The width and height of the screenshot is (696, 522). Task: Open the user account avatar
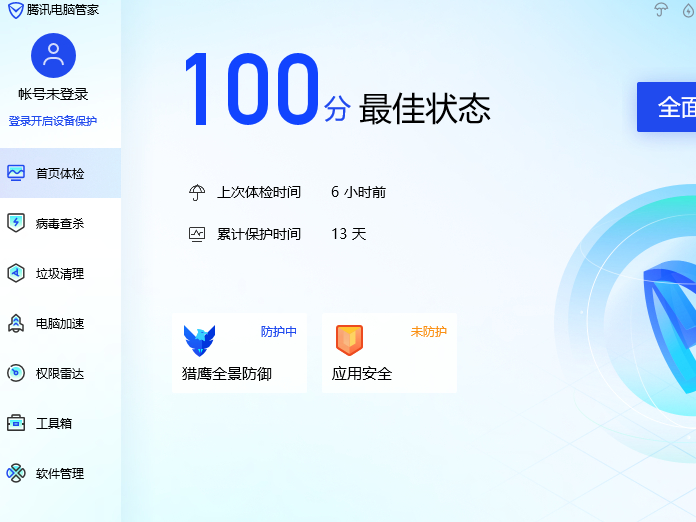(x=53, y=55)
